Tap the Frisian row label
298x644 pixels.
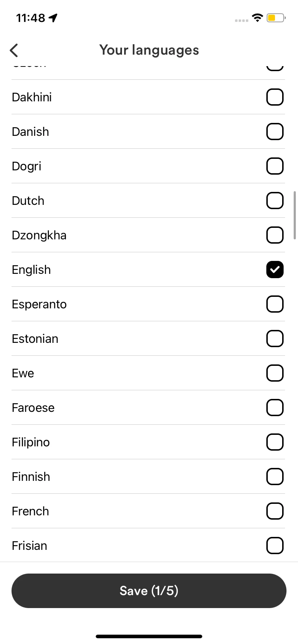(30, 546)
